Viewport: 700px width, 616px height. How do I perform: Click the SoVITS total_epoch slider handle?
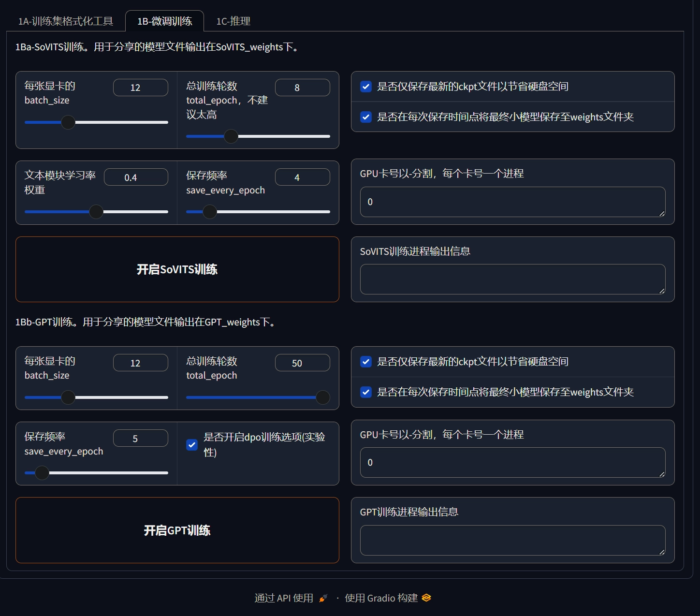pyautogui.click(x=231, y=136)
